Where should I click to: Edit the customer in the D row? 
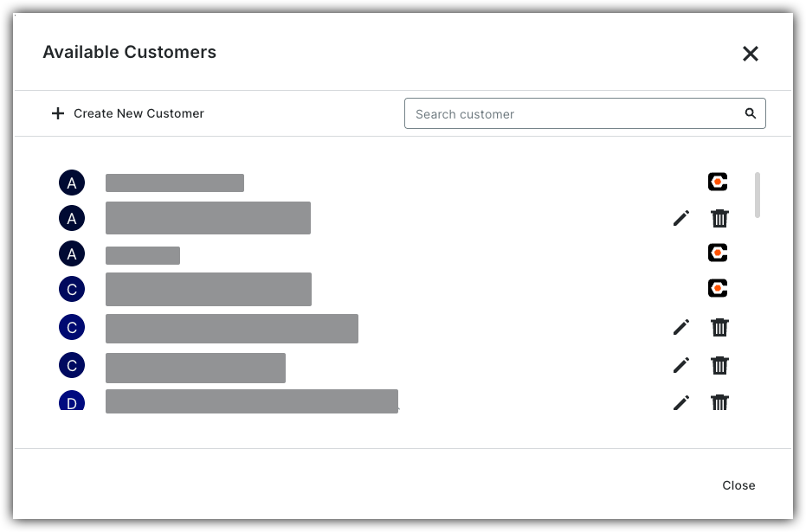[681, 402]
